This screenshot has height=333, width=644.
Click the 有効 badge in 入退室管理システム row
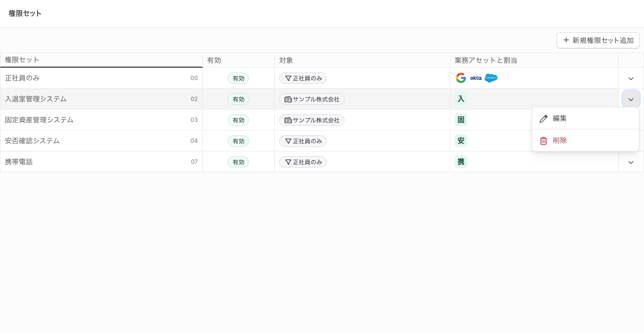tap(238, 99)
